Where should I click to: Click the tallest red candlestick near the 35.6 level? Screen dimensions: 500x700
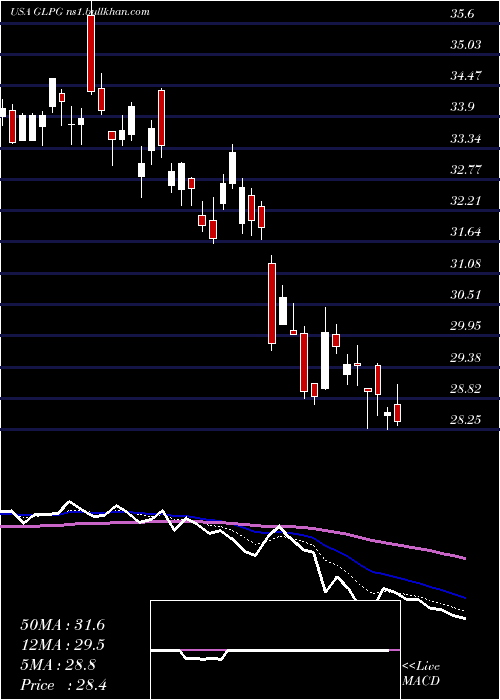91,53
